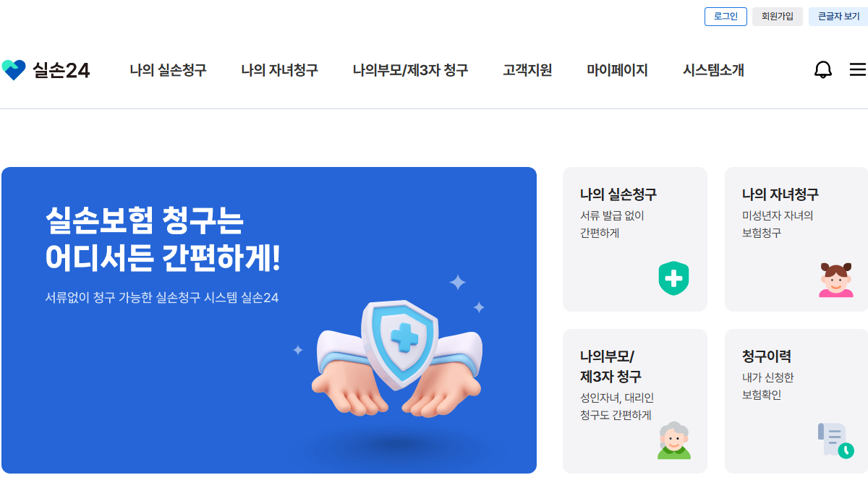
Task: Open the hamburger menu icon
Action: click(858, 70)
